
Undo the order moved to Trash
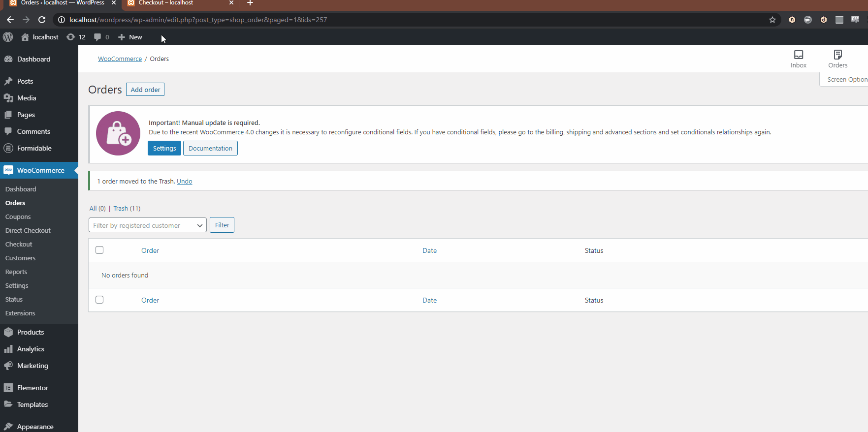click(x=184, y=181)
